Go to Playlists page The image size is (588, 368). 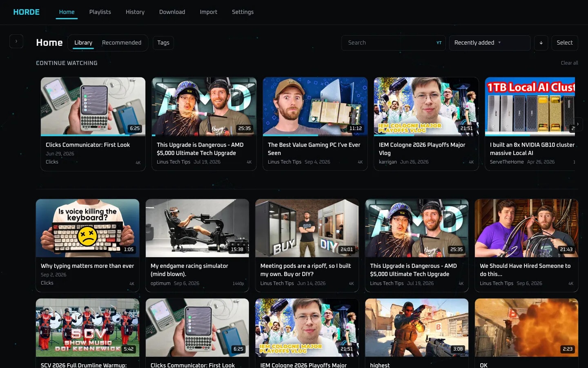(x=100, y=12)
